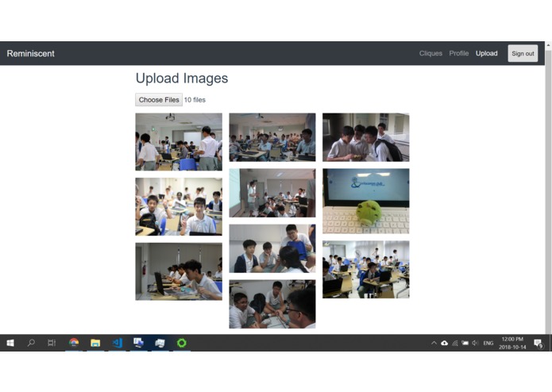
Task: Click the Choose Files button
Action: point(159,100)
